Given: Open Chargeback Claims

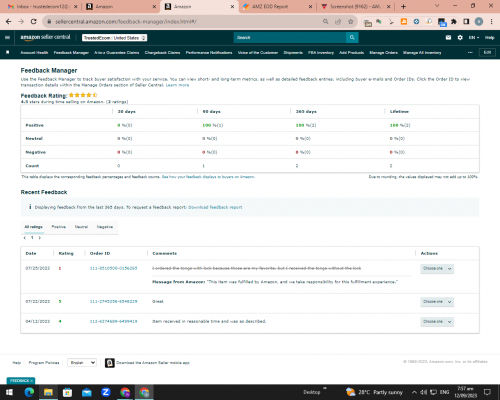Looking at the screenshot, I should point(162,53).
